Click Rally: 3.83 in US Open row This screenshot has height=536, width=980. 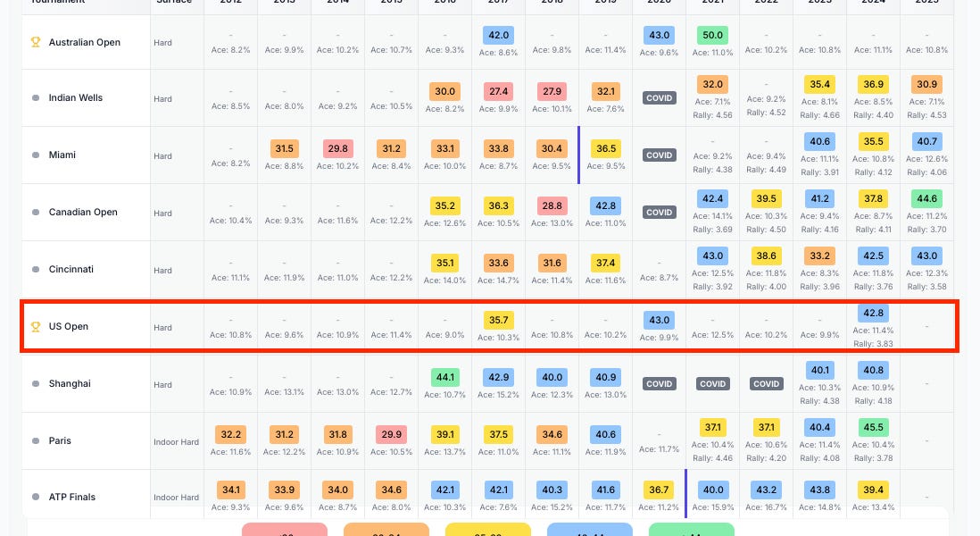[873, 343]
